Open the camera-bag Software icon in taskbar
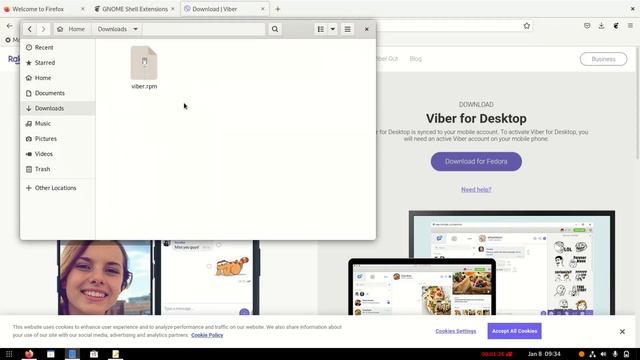 coord(94,354)
